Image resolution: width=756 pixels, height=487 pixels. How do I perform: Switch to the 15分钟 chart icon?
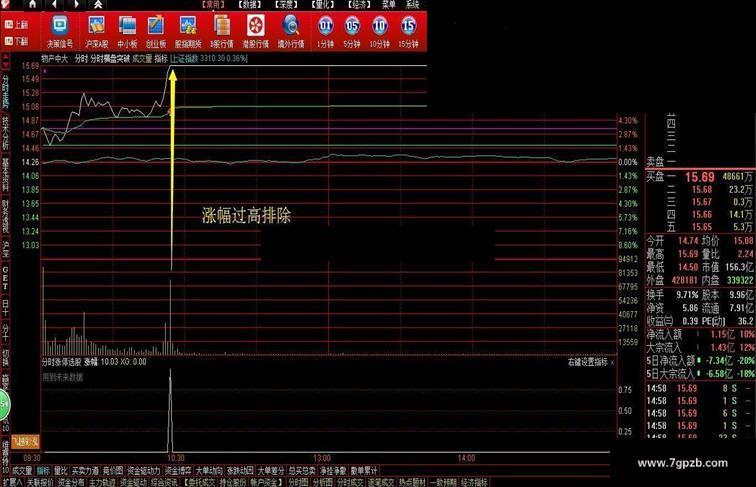pyautogui.click(x=408, y=32)
